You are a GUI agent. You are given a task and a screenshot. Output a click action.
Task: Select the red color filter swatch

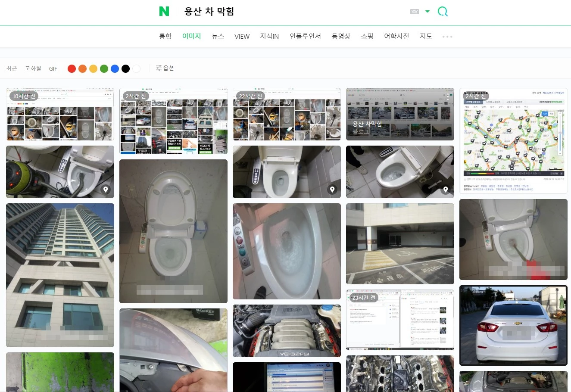(x=72, y=68)
